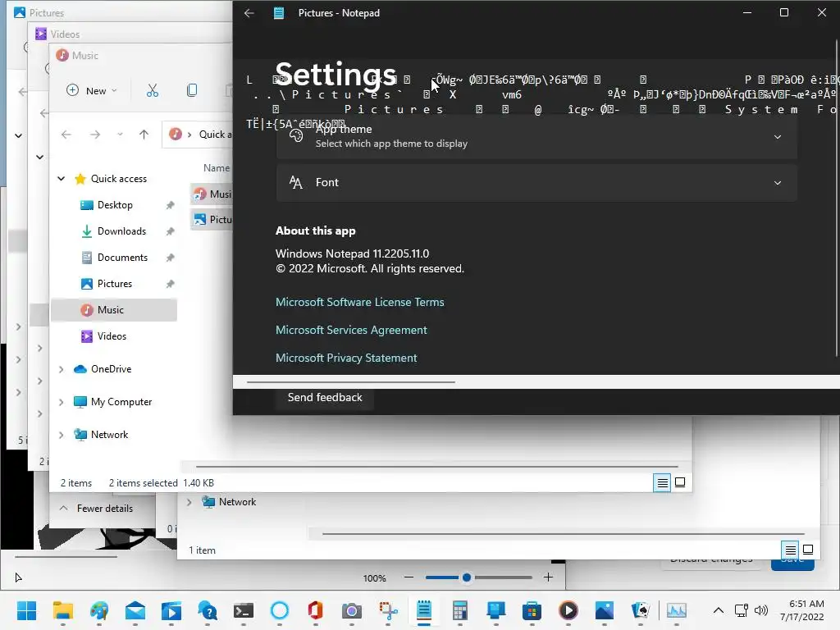Click the Name column header
840x630 pixels.
tap(217, 168)
